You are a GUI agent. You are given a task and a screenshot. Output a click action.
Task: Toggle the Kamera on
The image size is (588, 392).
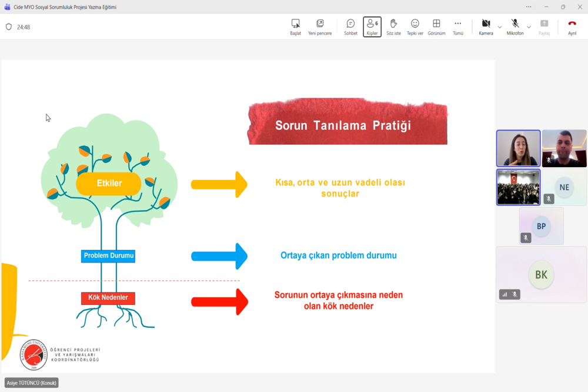click(486, 27)
